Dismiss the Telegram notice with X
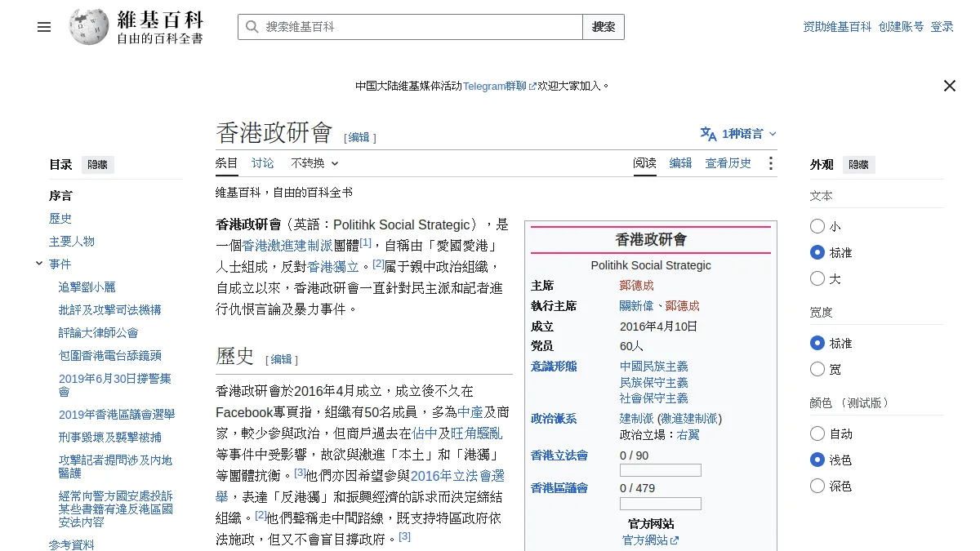980x551 pixels. [x=949, y=86]
